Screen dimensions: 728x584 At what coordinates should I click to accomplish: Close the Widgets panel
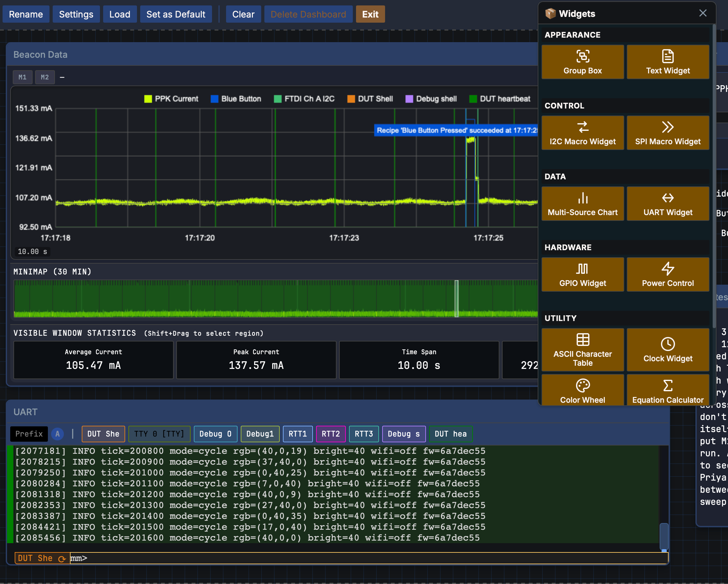tap(703, 13)
